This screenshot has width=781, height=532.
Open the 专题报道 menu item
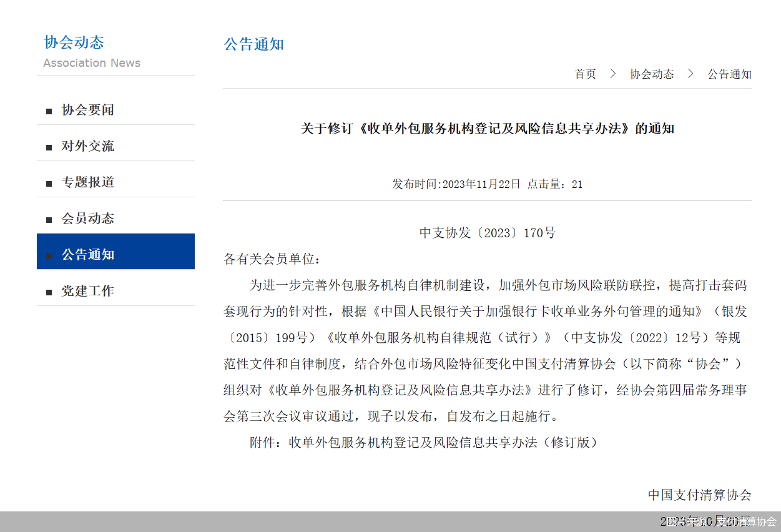pos(88,182)
